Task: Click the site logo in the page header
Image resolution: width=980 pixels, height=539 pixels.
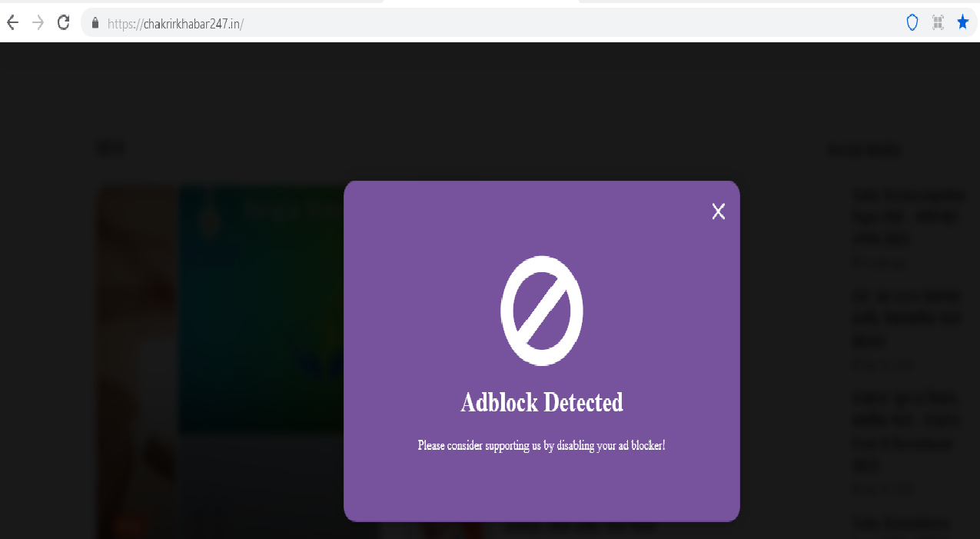Action: 109,147
